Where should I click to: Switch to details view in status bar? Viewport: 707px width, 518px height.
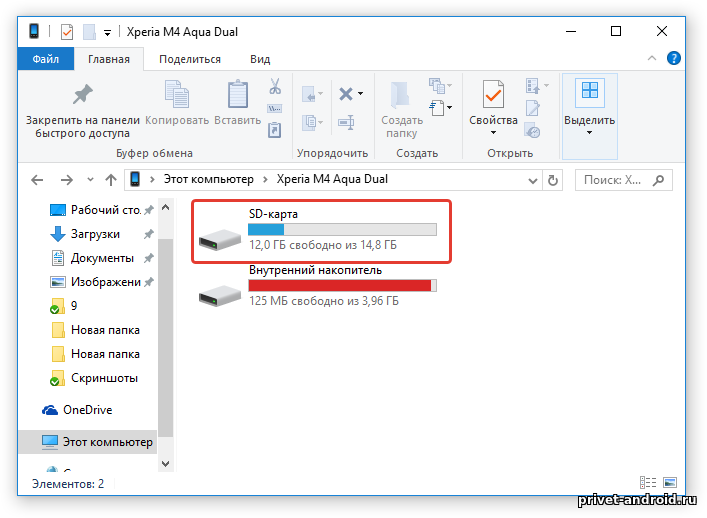pyautogui.click(x=647, y=483)
